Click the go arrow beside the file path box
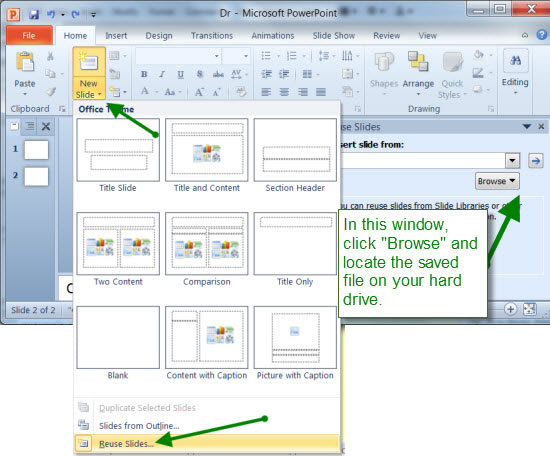The width and height of the screenshot is (550, 456). point(536,161)
